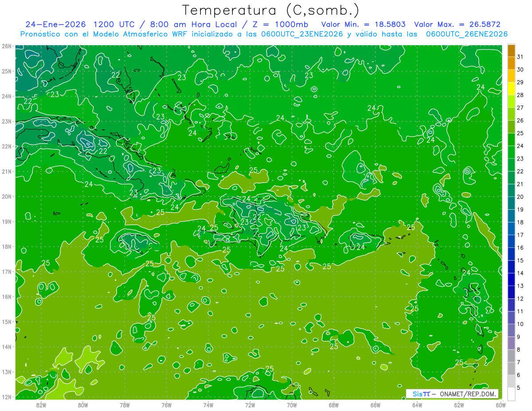The height and width of the screenshot is (411, 532).
Task: Click the color scale value 5
Action: pos(519,388)
